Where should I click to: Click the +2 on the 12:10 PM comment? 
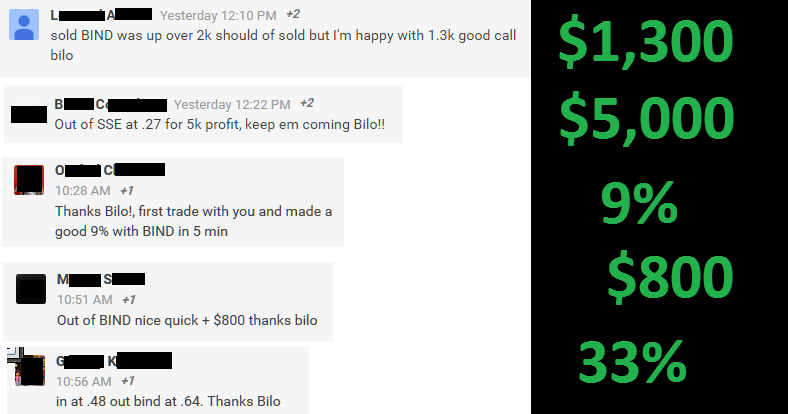tap(293, 14)
